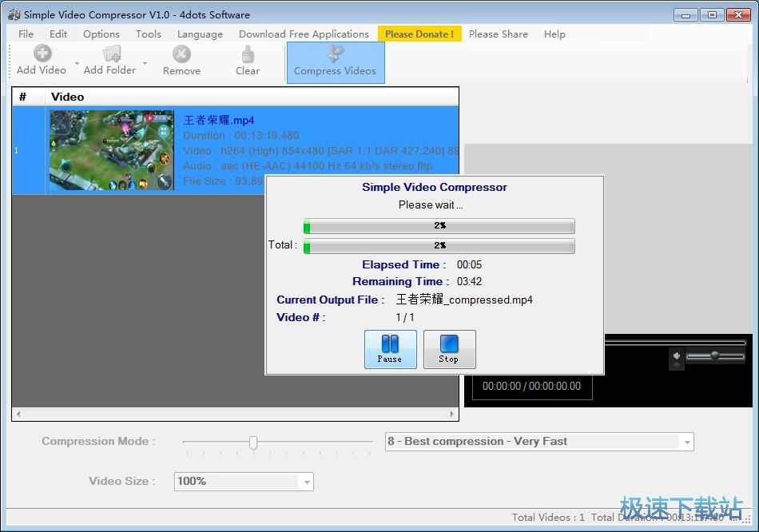Expand the Add Video dropdown arrow
The height and width of the screenshot is (532, 759).
tap(77, 63)
